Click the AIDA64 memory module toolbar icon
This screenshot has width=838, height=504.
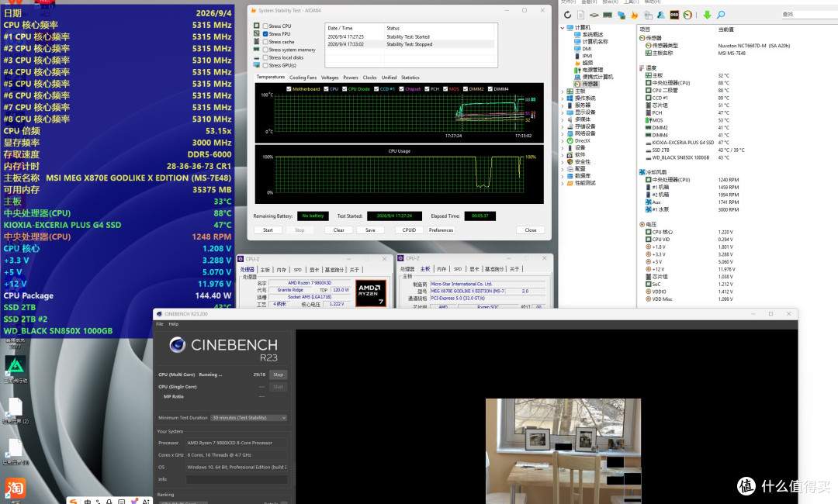pos(608,15)
